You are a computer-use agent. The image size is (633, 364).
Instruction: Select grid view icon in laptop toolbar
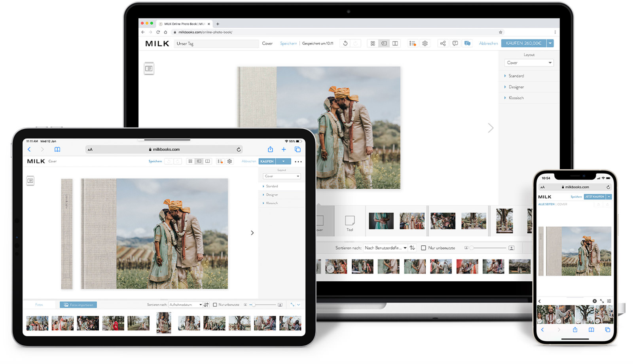coord(373,44)
